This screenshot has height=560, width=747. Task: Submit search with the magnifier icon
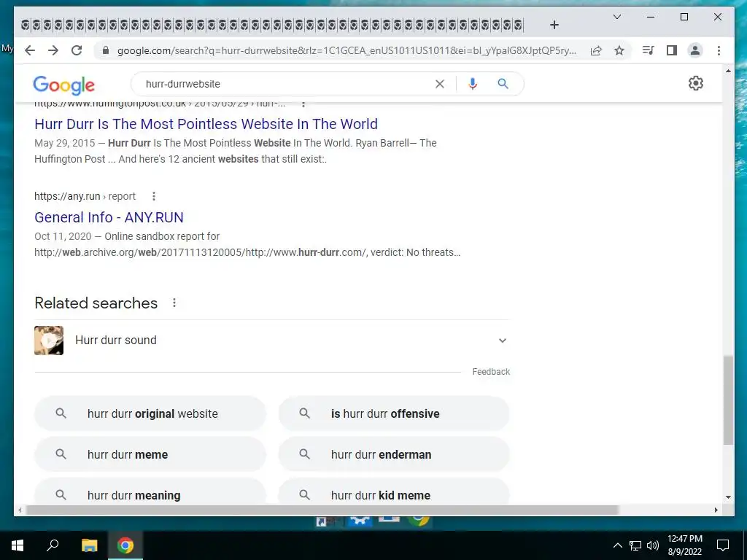coord(503,84)
